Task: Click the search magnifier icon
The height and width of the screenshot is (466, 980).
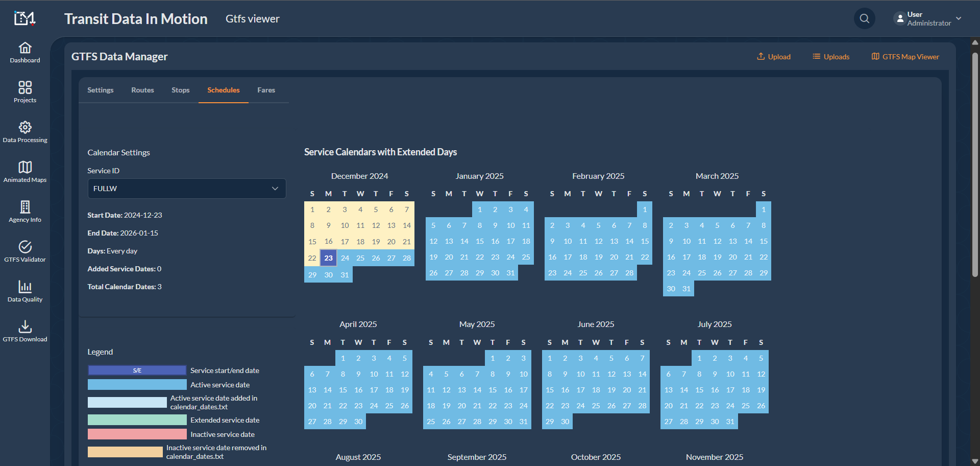Action: 864,19
